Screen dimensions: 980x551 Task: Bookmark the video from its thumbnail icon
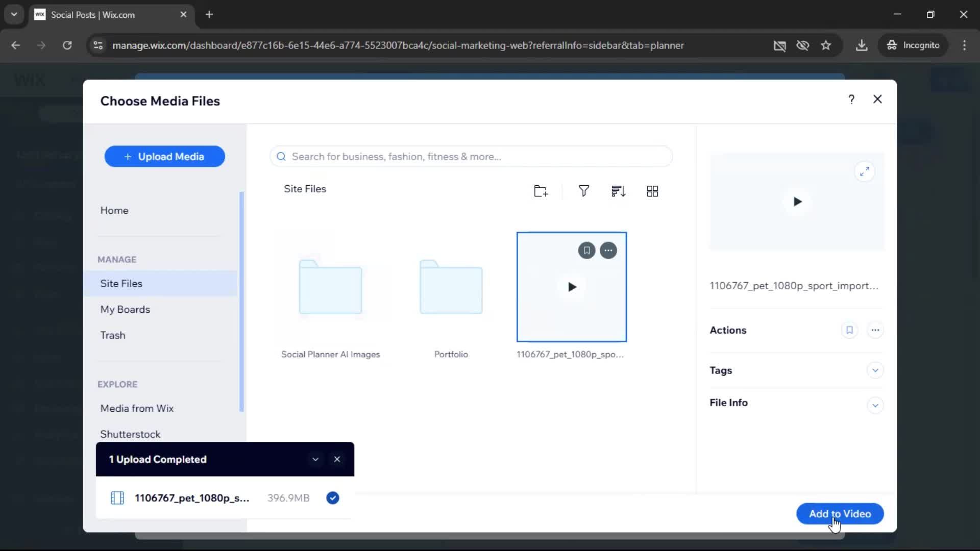[586, 251]
